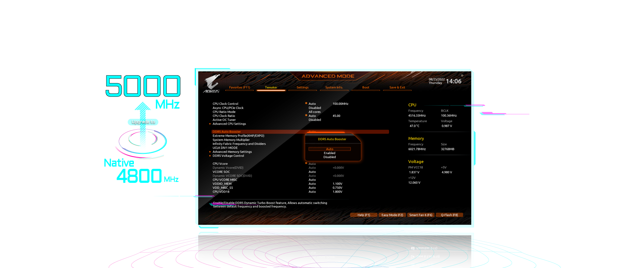
Task: Select the Boot tab
Action: point(366,87)
